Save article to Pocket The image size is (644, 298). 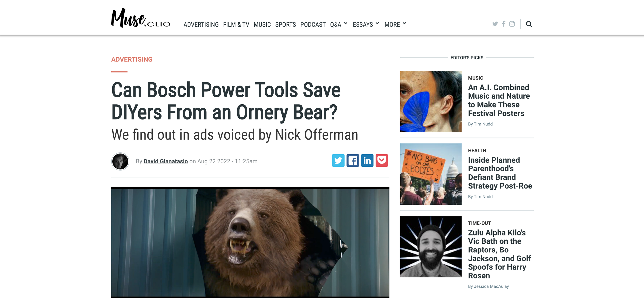click(x=382, y=160)
